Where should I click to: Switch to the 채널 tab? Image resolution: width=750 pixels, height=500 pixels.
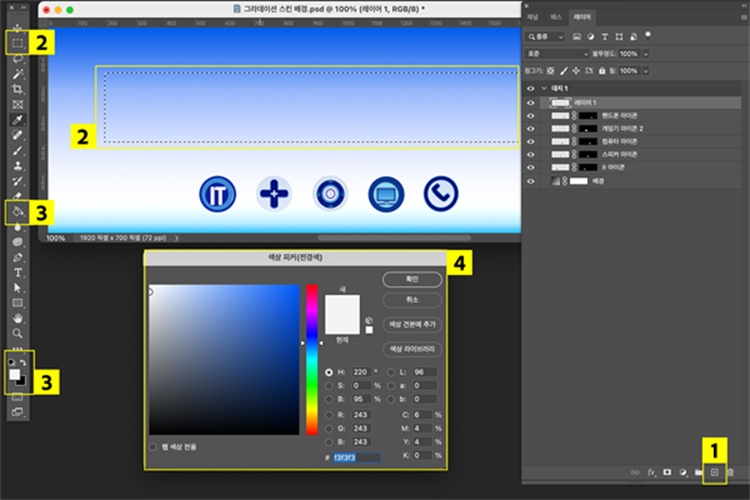[532, 18]
